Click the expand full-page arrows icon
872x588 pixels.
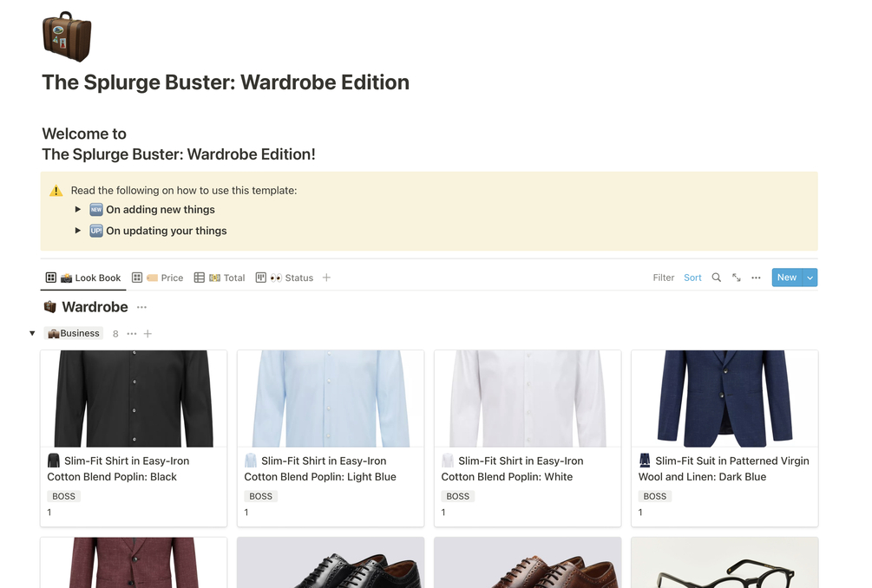click(x=736, y=278)
